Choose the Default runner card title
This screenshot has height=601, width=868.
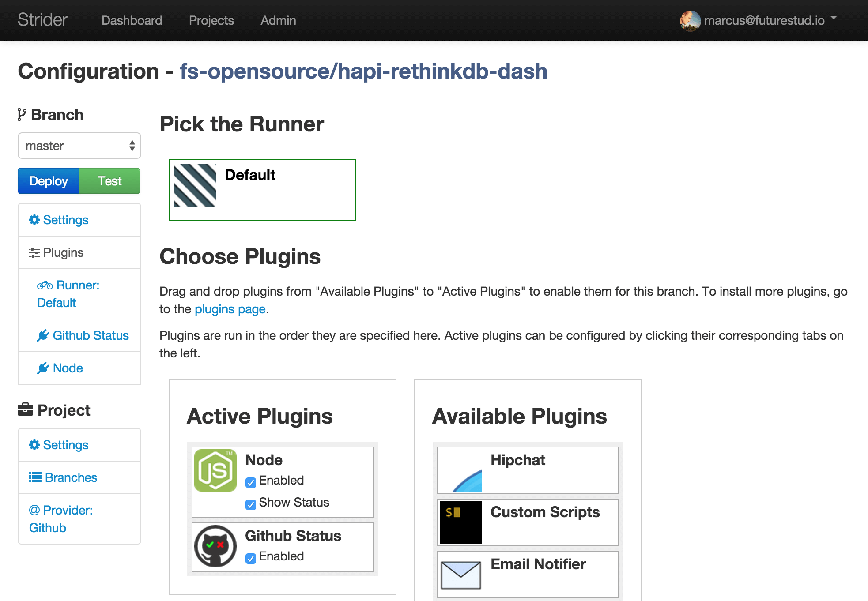coord(250,175)
